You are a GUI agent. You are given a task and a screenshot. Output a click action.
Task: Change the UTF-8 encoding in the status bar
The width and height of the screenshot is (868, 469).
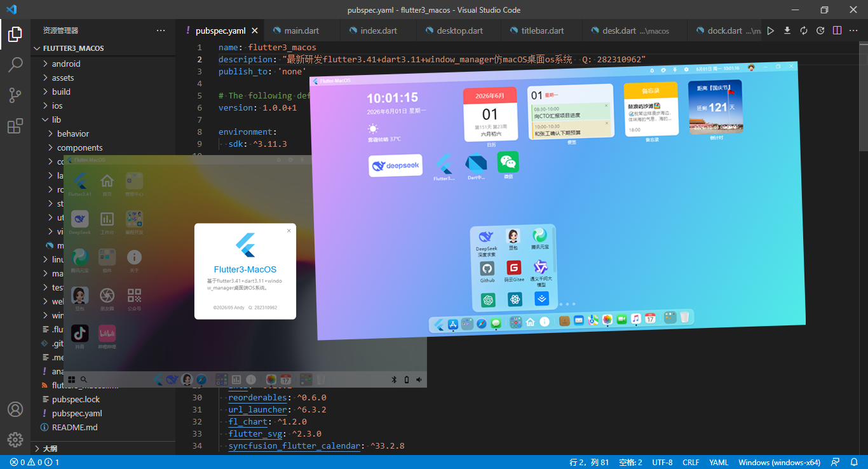pyautogui.click(x=662, y=462)
